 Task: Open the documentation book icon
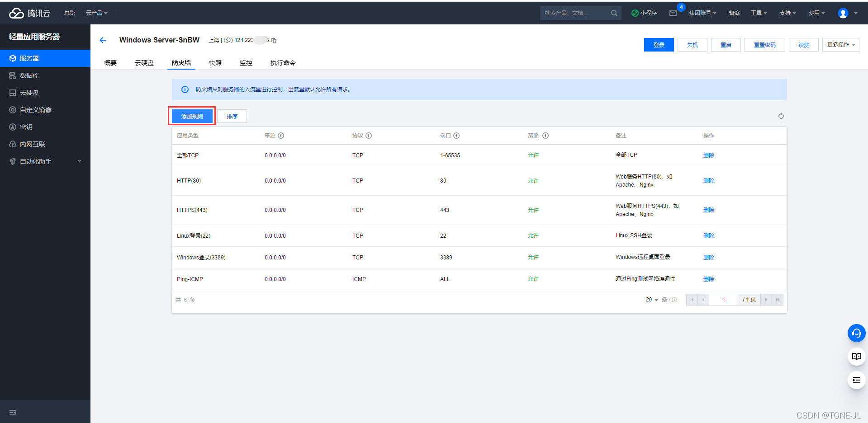[856, 357]
